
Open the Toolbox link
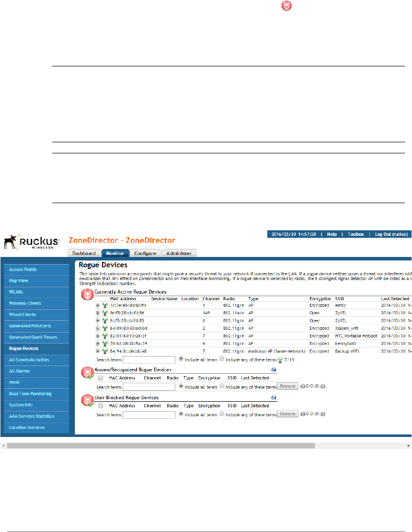pos(356,234)
